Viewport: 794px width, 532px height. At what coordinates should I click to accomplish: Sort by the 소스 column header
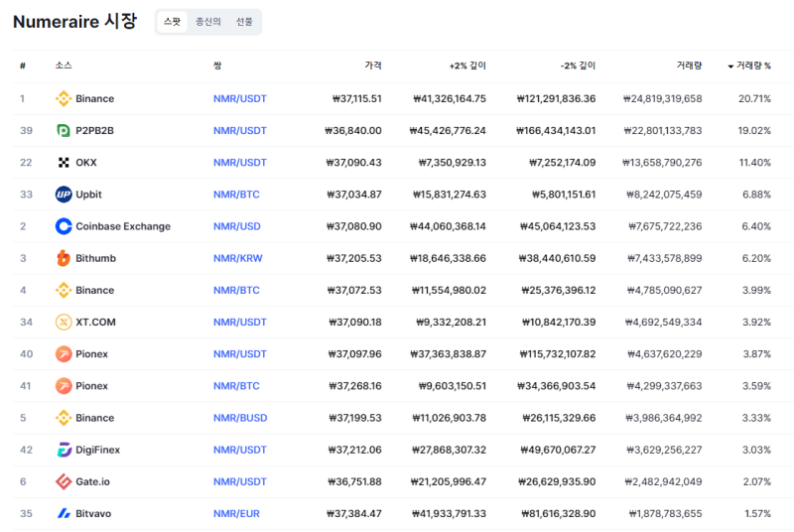tap(64, 66)
